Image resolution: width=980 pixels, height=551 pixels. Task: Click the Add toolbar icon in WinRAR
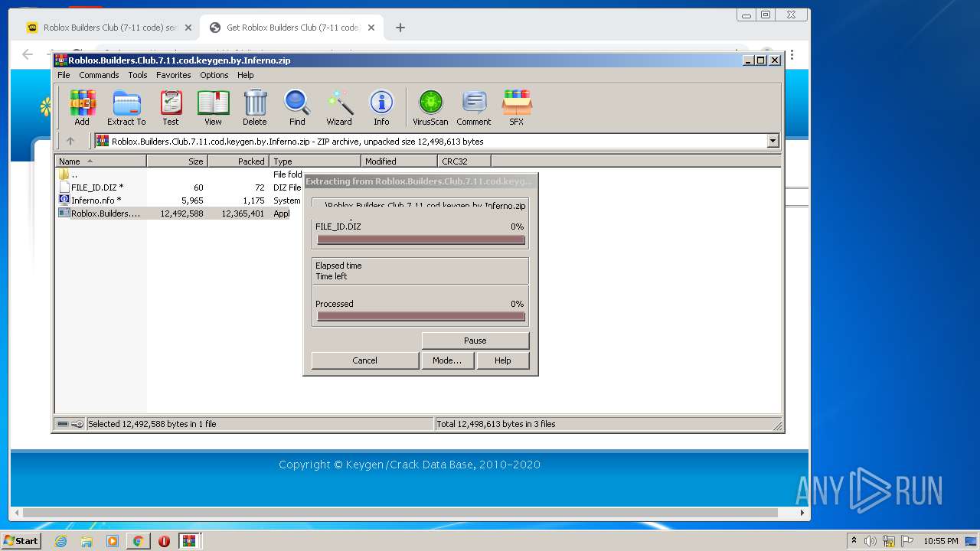tap(82, 107)
